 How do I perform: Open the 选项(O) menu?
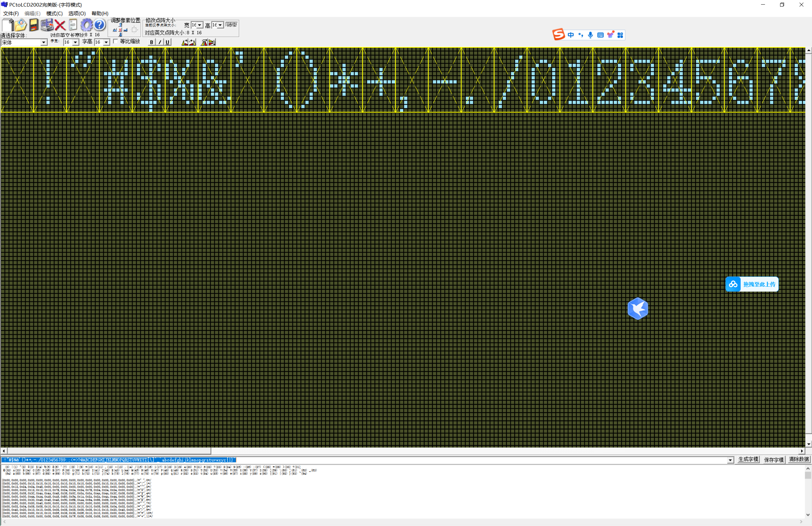[77, 13]
